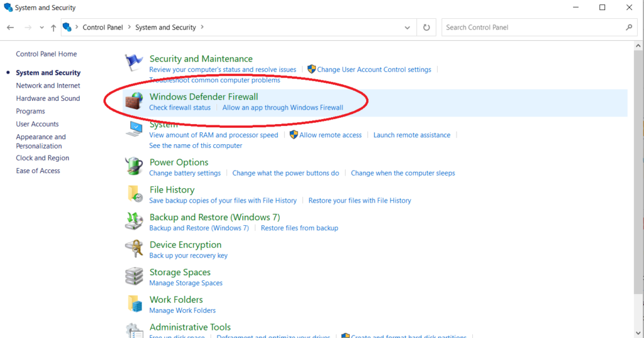This screenshot has height=338, width=644.
Task: Click the Work Folders icon
Action: 135,304
